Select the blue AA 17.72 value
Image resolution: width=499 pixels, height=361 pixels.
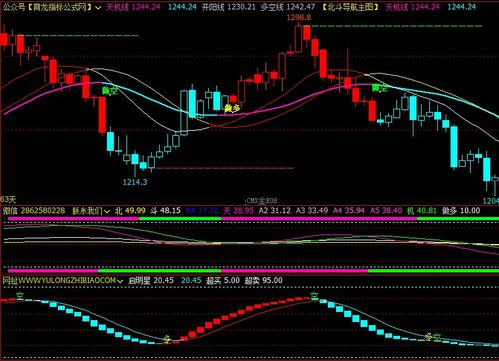tap(202, 211)
